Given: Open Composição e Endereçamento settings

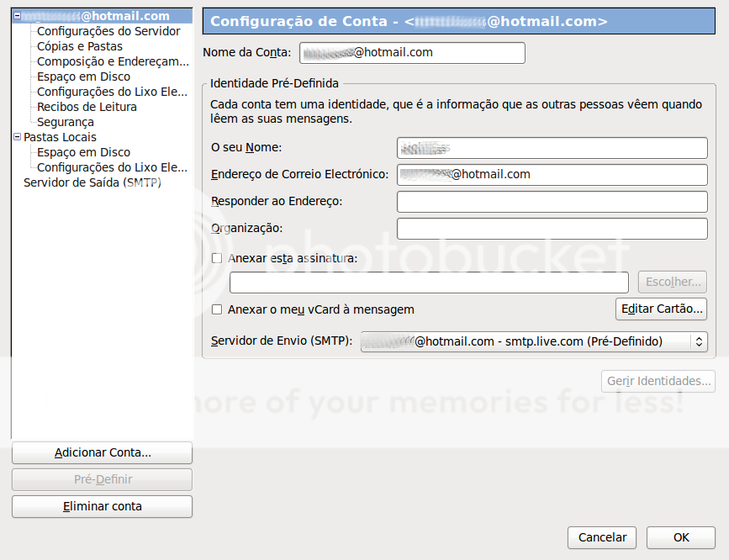Looking at the screenshot, I should tap(112, 61).
